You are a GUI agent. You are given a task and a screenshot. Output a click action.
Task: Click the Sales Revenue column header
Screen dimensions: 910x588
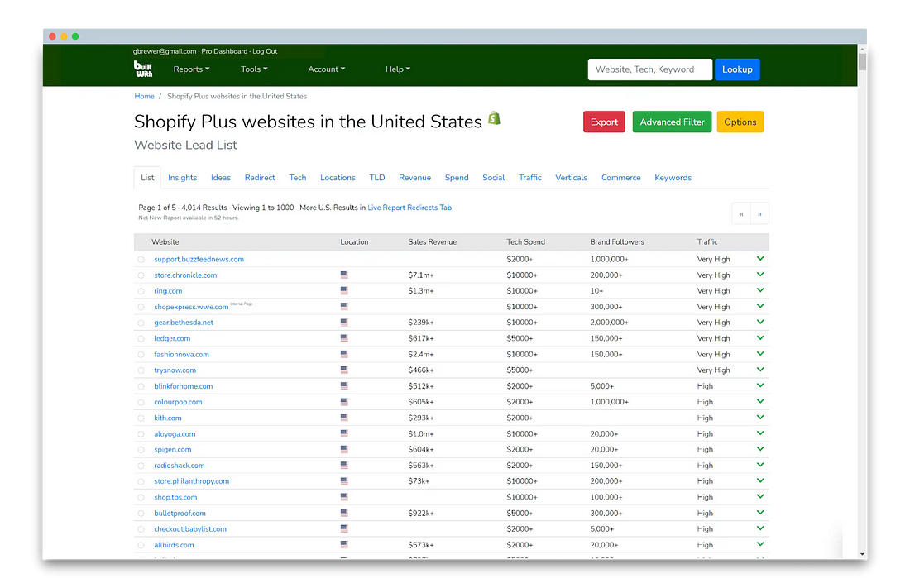pyautogui.click(x=433, y=242)
